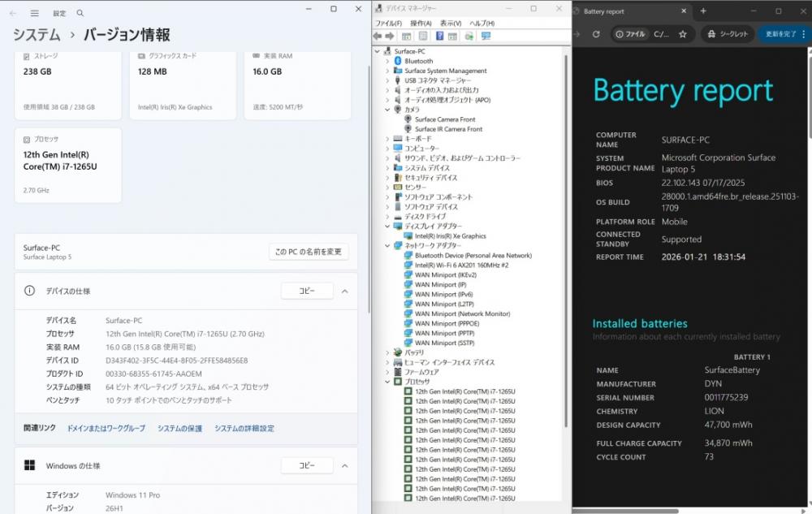Bookmark the page with the star icon

tap(683, 35)
